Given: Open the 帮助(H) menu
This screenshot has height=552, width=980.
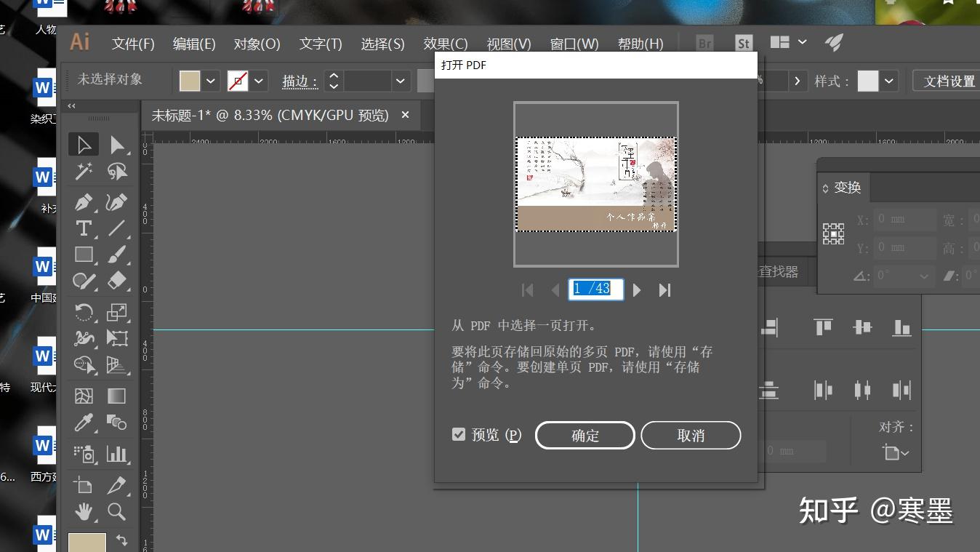Looking at the screenshot, I should (640, 44).
